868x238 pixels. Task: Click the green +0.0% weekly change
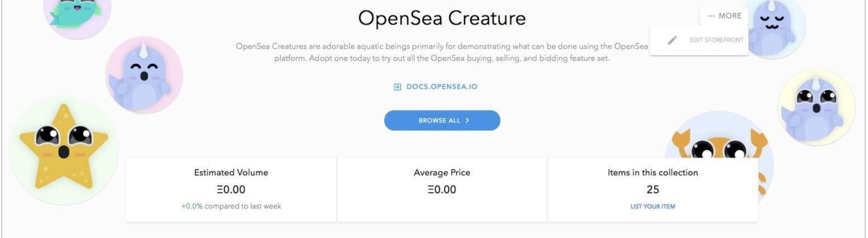pyautogui.click(x=192, y=206)
